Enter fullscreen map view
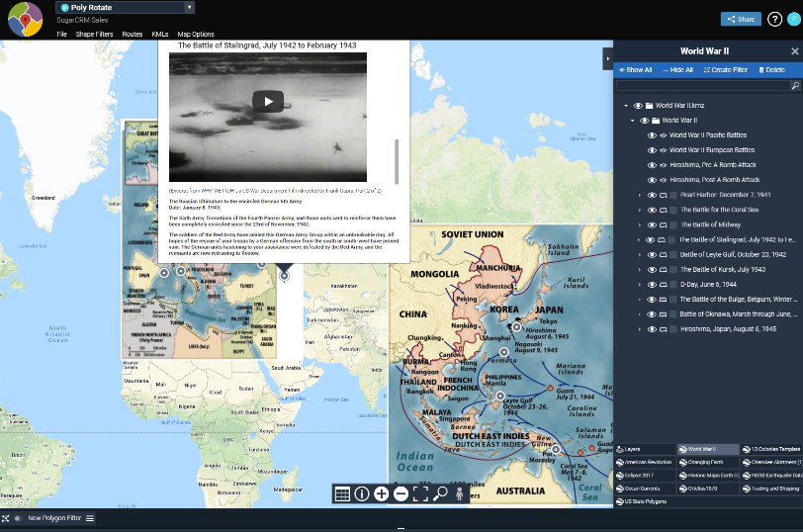This screenshot has width=803, height=532. point(420,494)
